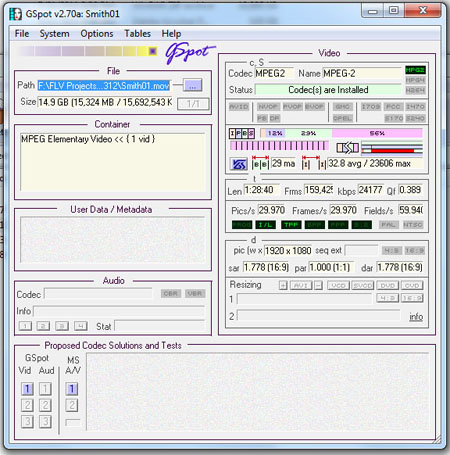Click the CVD resizing button
The height and width of the screenshot is (455, 450).
412,285
